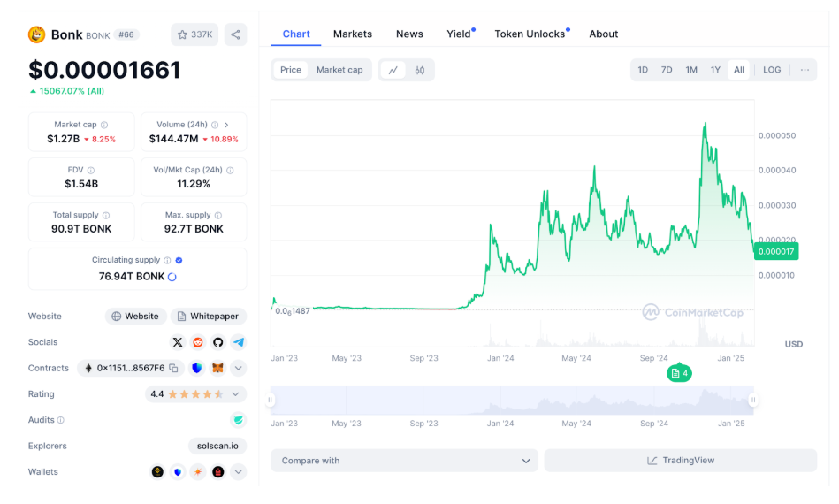Viewport: 839px width, 504px height.
Task: Open the Compare with dropdown
Action: [x=404, y=461]
